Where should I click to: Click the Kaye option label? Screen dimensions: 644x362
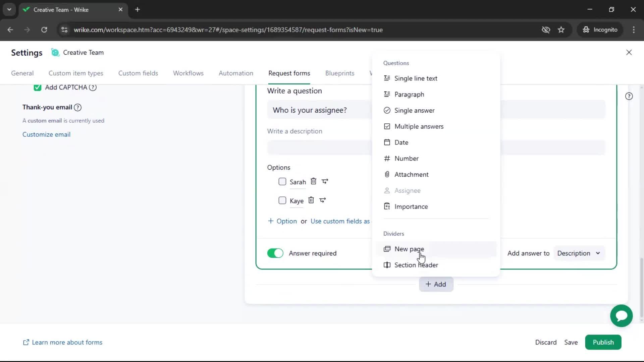pos(297,201)
